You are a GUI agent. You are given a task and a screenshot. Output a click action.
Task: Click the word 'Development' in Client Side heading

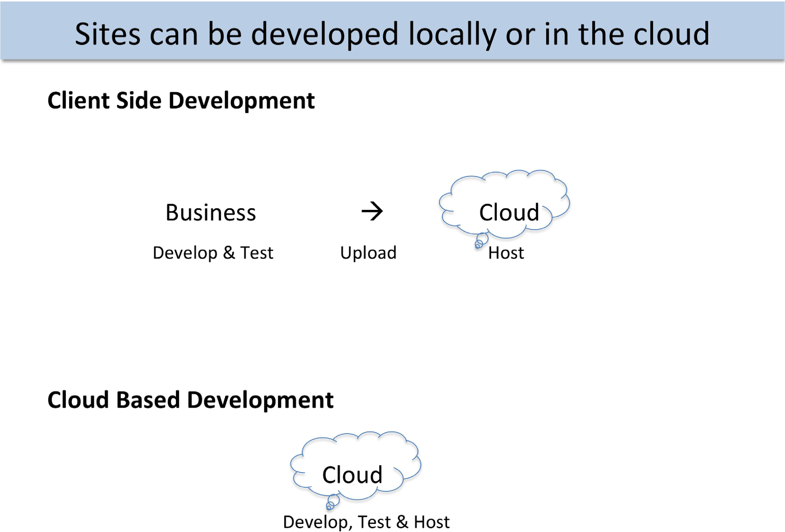[242, 101]
